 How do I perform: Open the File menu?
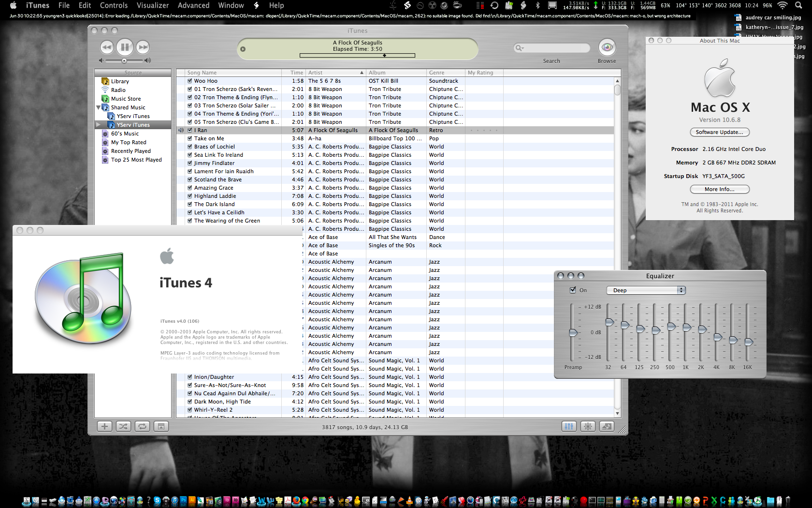click(64, 5)
